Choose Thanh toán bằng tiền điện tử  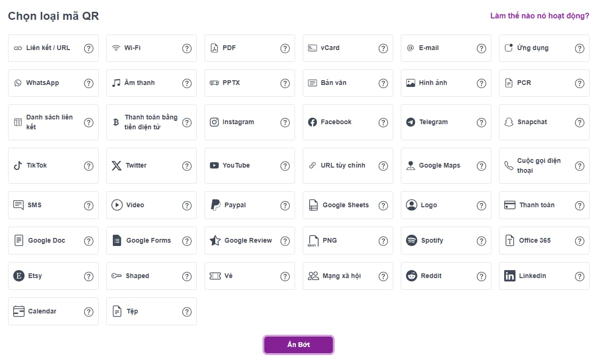[152, 122]
